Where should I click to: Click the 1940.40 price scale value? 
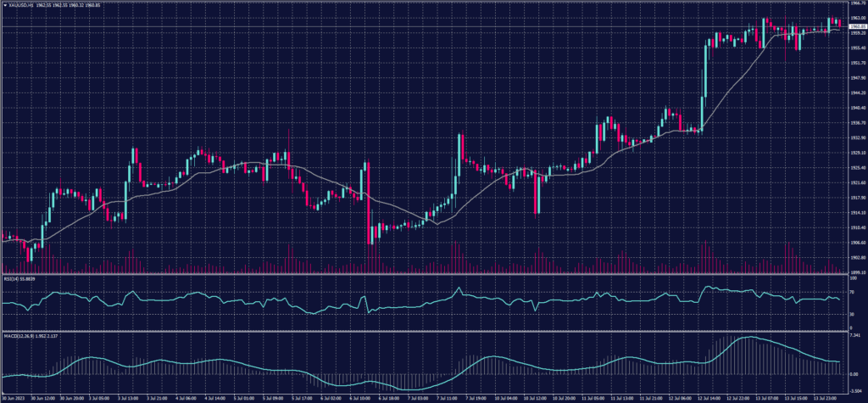point(855,108)
